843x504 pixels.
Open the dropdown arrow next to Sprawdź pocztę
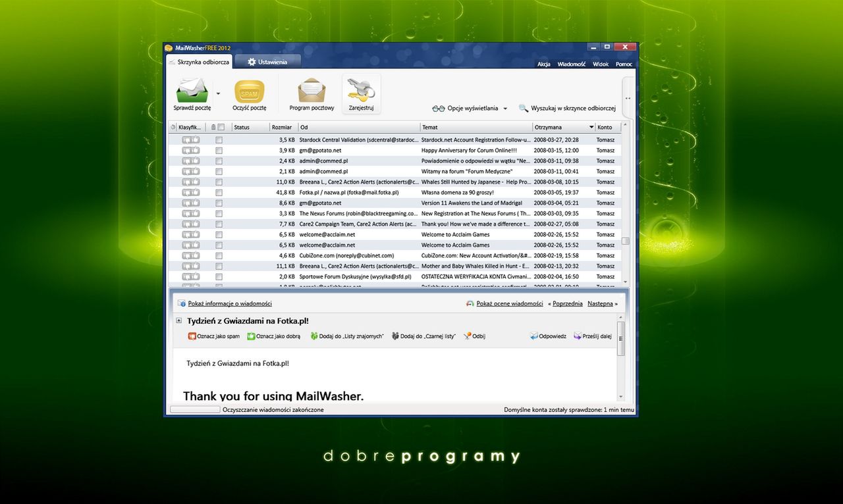click(x=218, y=94)
